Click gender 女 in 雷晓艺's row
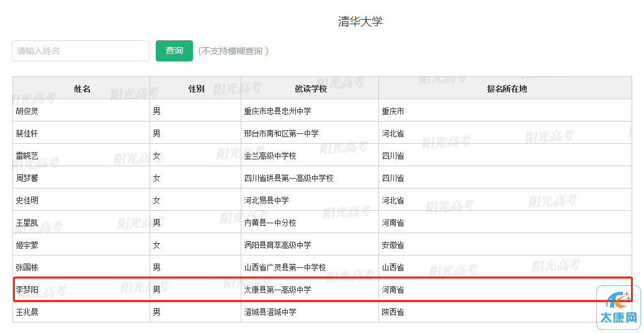 (156, 156)
